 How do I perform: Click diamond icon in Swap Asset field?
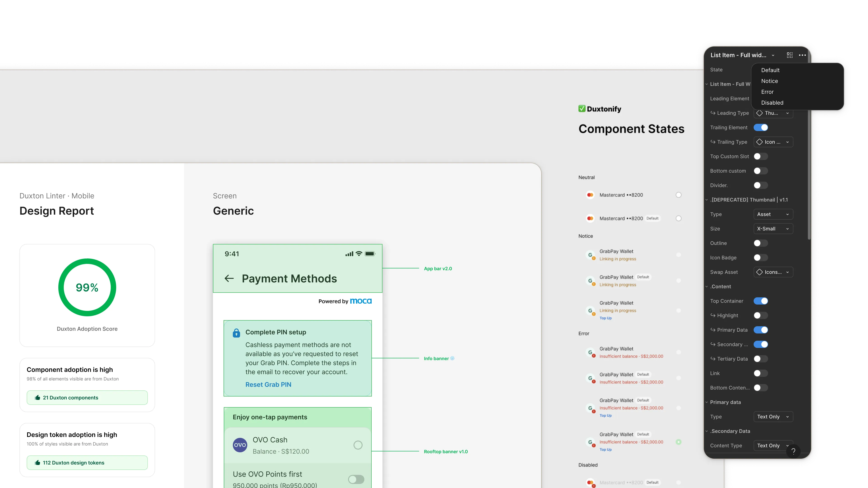point(759,272)
